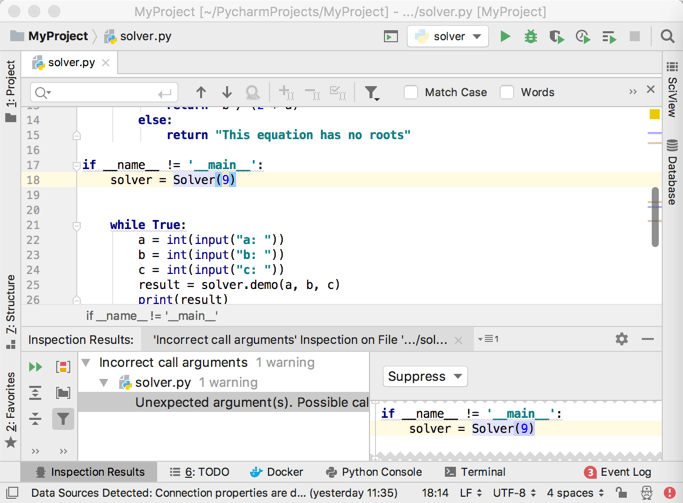Open the Docker tool window
The height and width of the screenshot is (503, 683).
tap(277, 472)
